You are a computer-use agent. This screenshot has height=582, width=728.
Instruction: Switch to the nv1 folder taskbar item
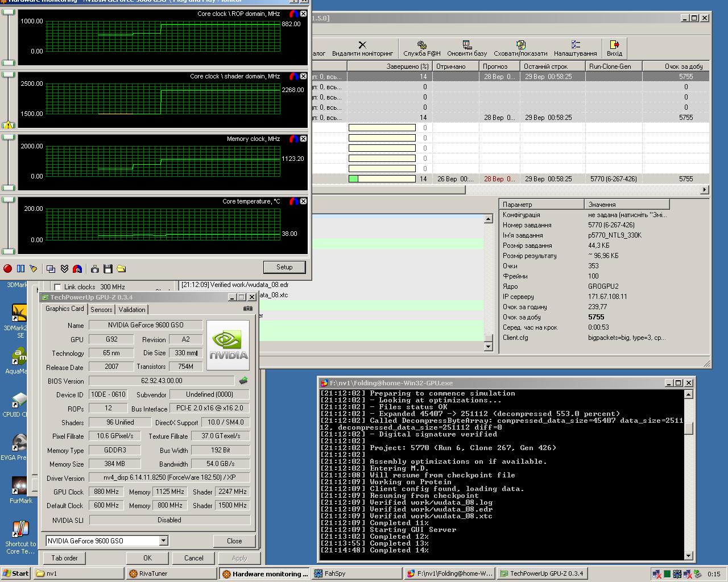[78, 573]
